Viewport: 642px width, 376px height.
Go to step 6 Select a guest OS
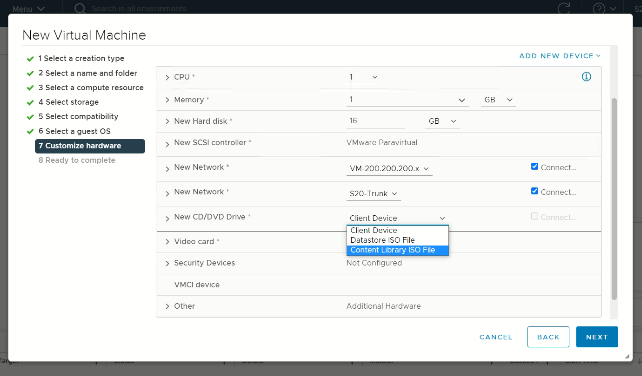74,131
